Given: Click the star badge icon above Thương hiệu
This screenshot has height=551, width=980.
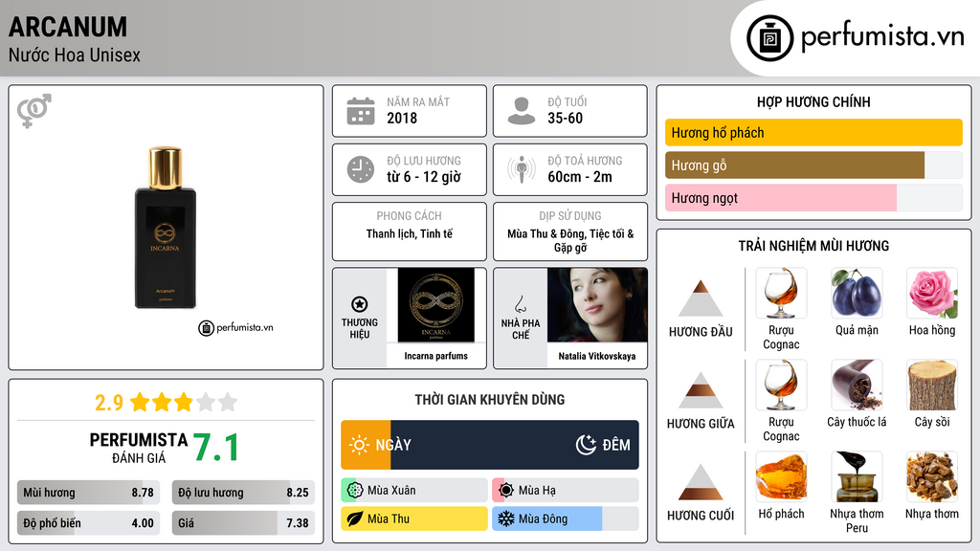Looking at the screenshot, I should coord(360,304).
